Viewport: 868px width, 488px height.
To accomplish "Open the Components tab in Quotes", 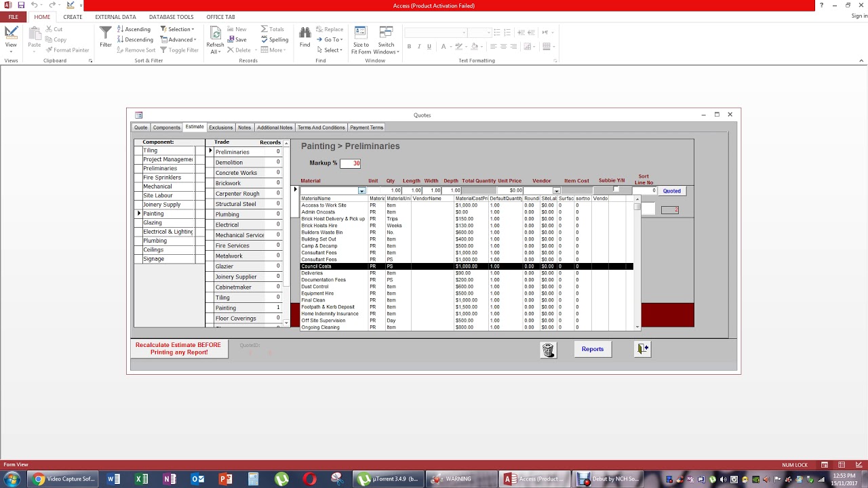I will (166, 127).
